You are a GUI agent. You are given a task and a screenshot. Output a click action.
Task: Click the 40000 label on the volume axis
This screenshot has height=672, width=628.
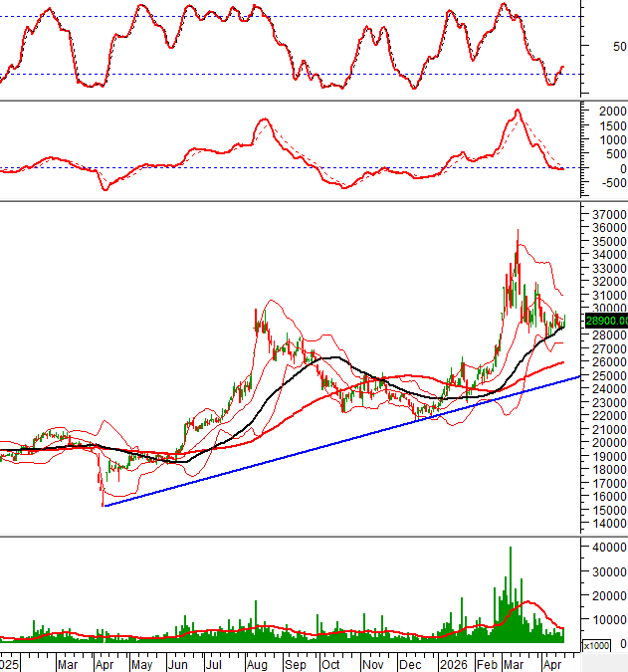click(x=606, y=548)
